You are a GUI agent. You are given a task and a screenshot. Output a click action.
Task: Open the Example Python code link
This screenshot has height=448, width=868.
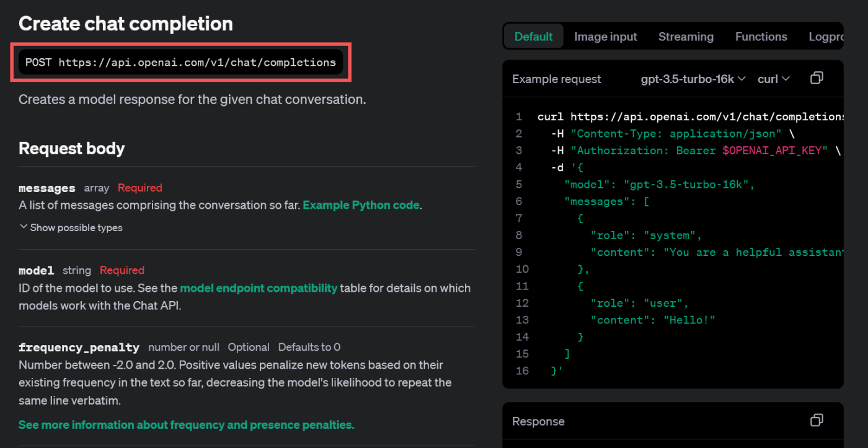[361, 205]
